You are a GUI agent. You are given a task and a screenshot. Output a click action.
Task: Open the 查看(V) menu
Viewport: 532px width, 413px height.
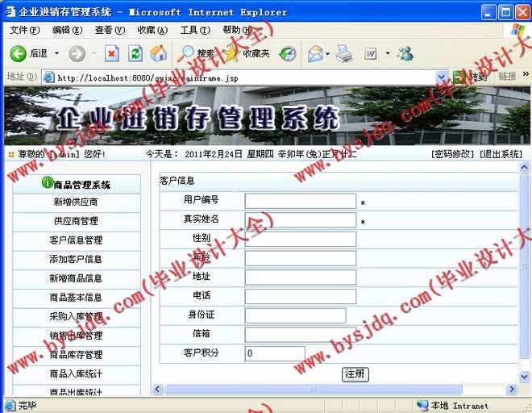tap(109, 30)
